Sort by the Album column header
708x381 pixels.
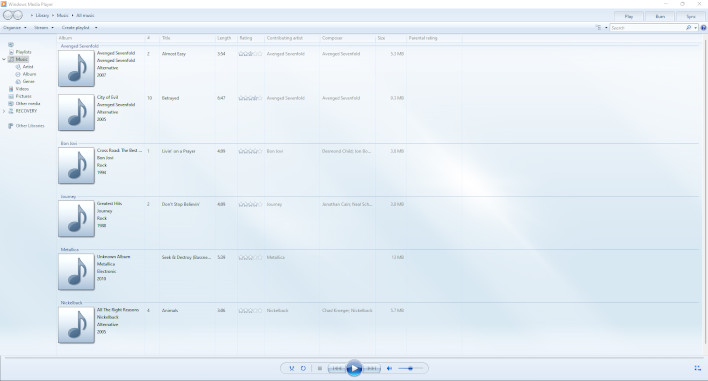tap(101, 38)
